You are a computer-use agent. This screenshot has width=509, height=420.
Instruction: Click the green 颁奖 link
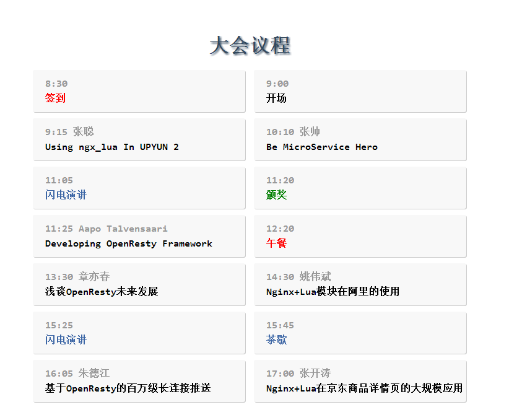[276, 195]
